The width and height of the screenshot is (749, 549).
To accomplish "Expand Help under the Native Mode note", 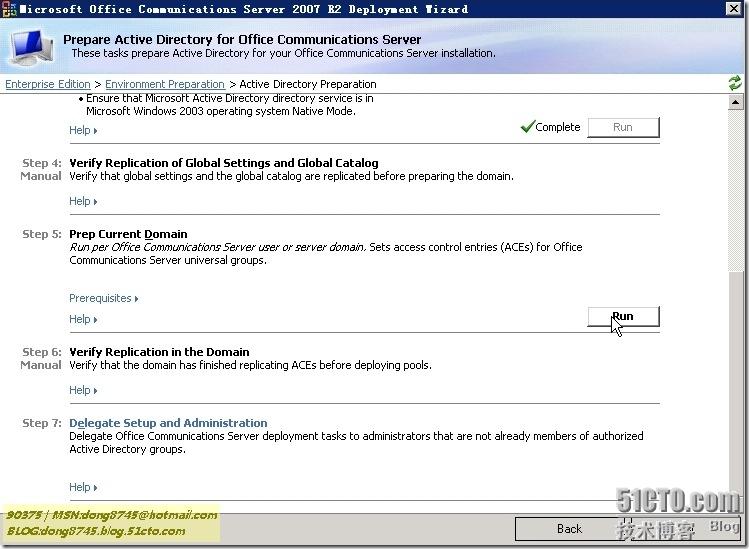I will pos(83,130).
